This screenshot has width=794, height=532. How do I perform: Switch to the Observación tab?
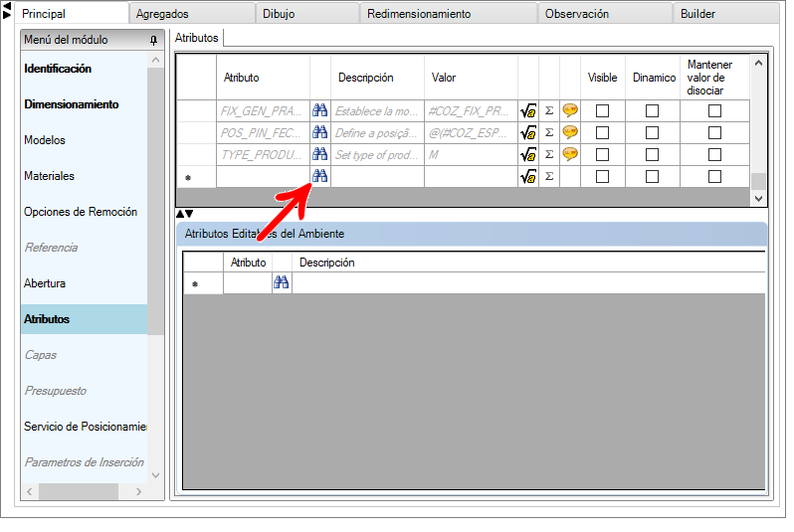[605, 14]
